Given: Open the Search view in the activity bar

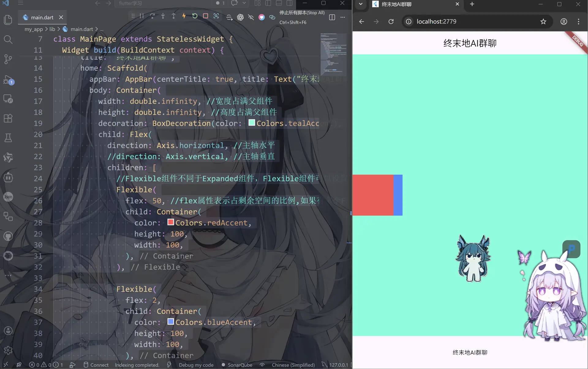Looking at the screenshot, I should click(x=8, y=40).
